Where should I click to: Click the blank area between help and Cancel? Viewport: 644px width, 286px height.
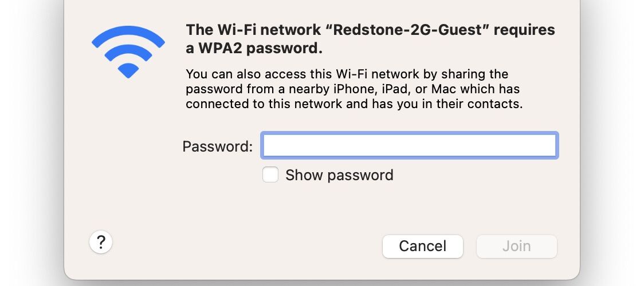[246, 246]
